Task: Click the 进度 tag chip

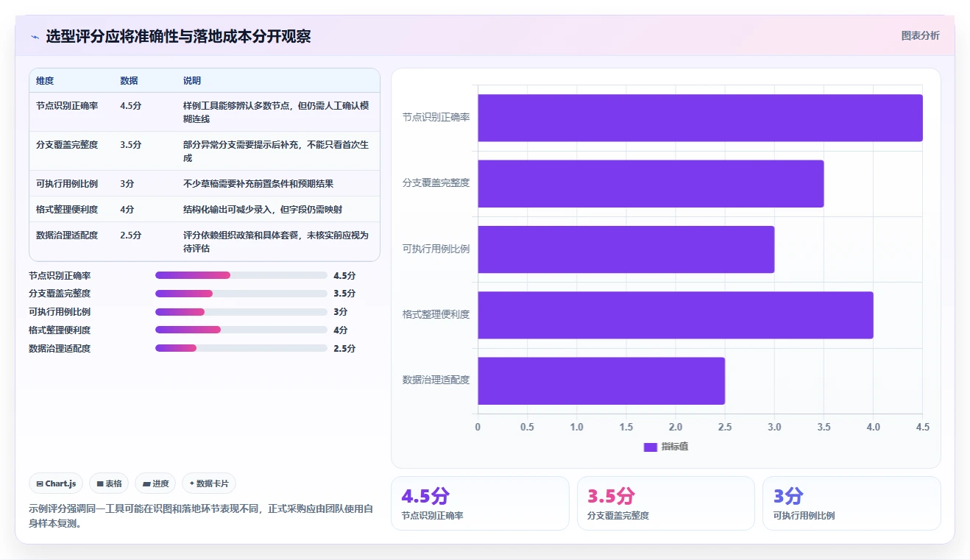Action: [x=155, y=483]
